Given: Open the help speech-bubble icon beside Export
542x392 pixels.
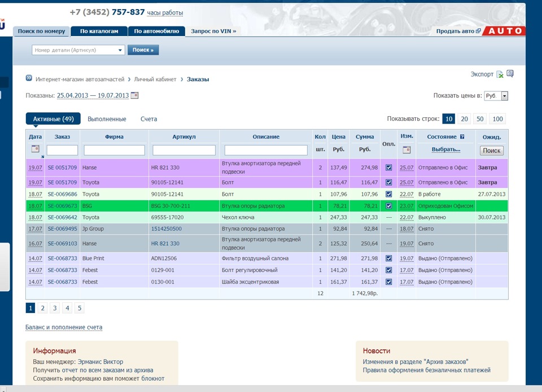Looking at the screenshot, I should tap(510, 74).
